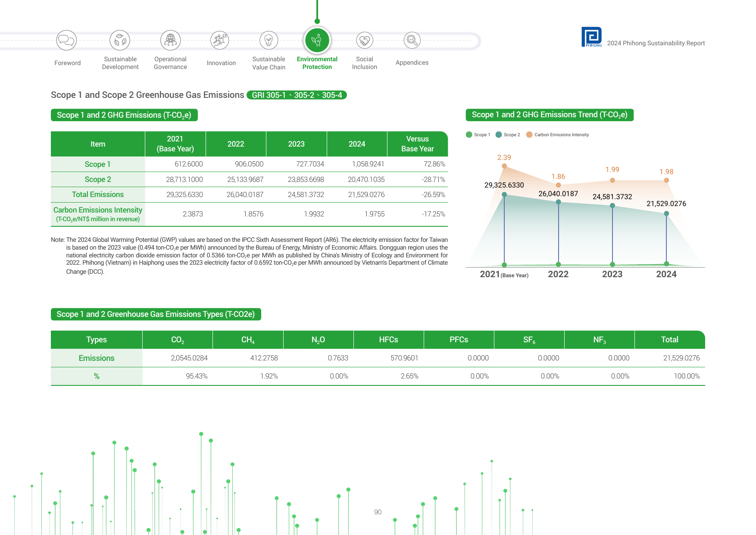756x535 pixels.
Task: Click the GRI 305-1 、305-2 、305-4 badge
Action: click(x=297, y=95)
